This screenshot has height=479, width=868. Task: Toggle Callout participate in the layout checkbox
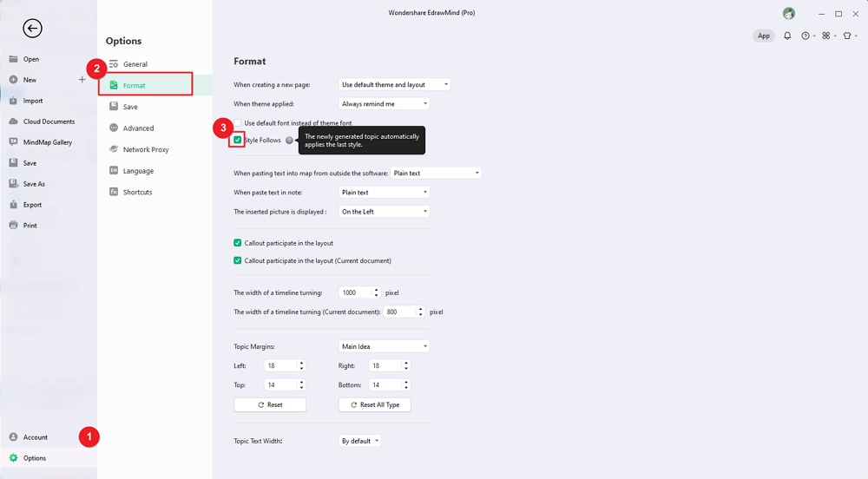tap(238, 243)
